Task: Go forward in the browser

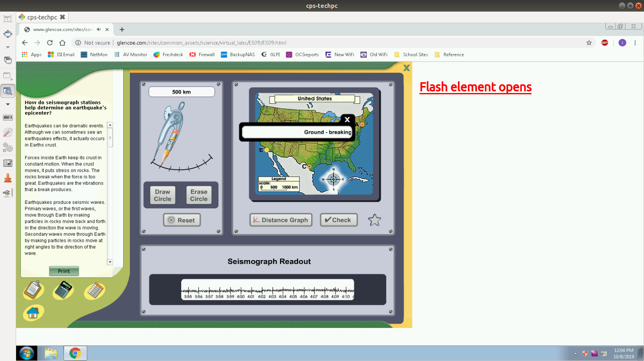Action: point(37,43)
